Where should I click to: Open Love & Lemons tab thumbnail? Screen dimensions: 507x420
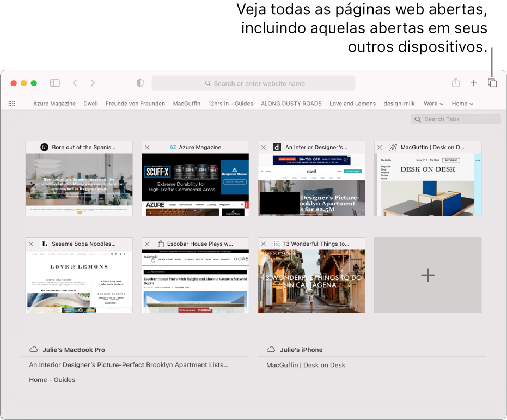click(x=79, y=281)
